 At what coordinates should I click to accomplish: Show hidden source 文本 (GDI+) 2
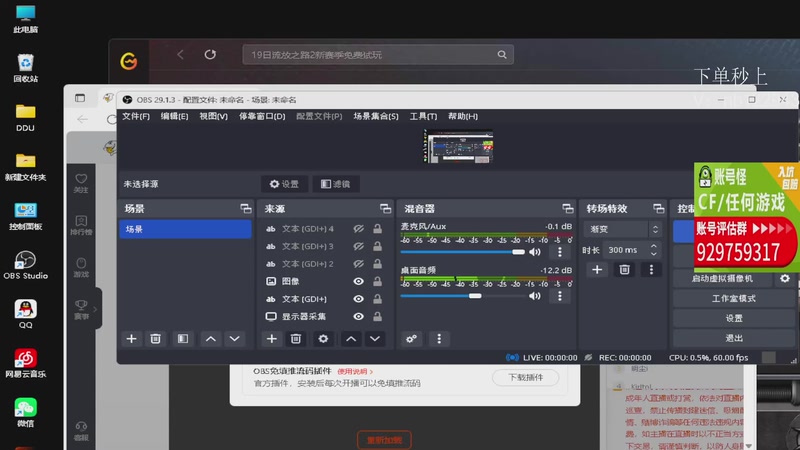click(x=359, y=264)
